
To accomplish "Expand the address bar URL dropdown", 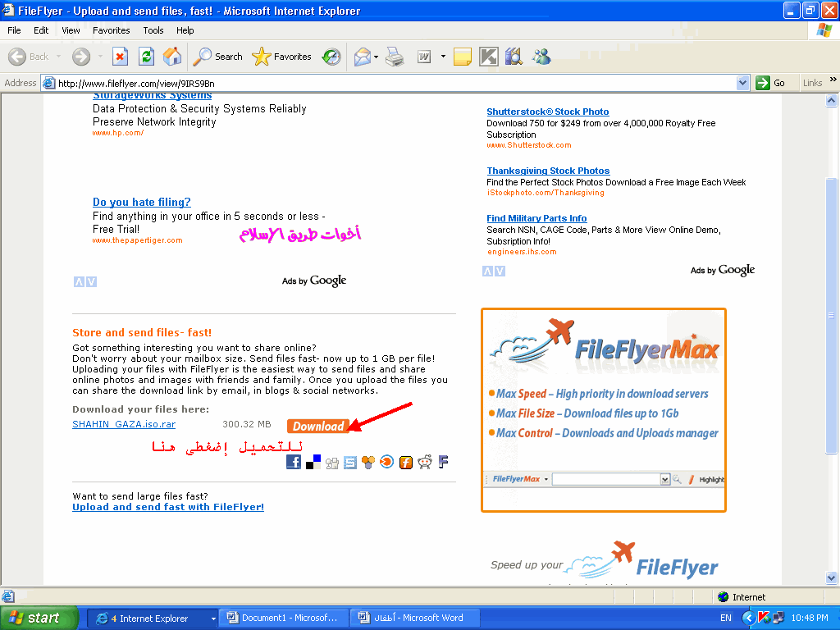I will click(742, 83).
